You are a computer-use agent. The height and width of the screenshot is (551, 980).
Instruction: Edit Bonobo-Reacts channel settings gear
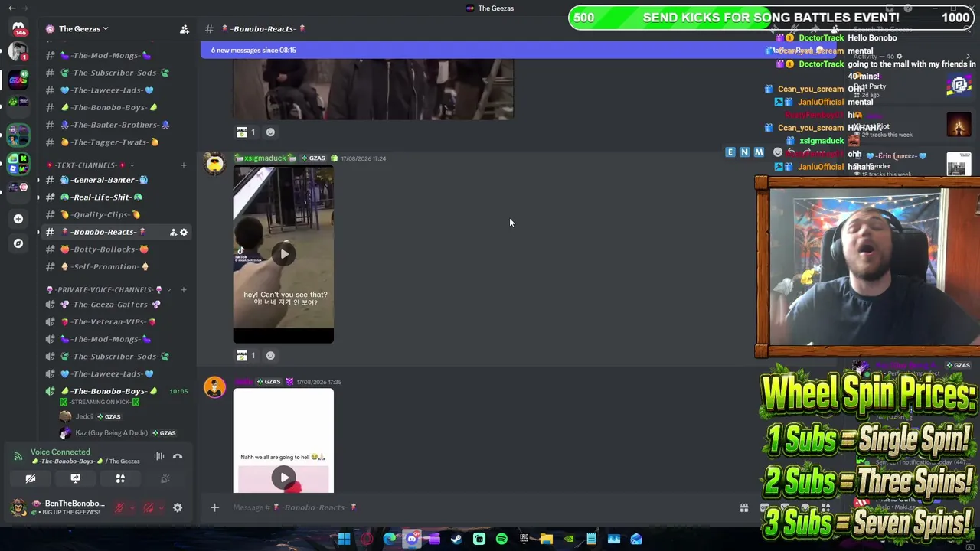184,232
